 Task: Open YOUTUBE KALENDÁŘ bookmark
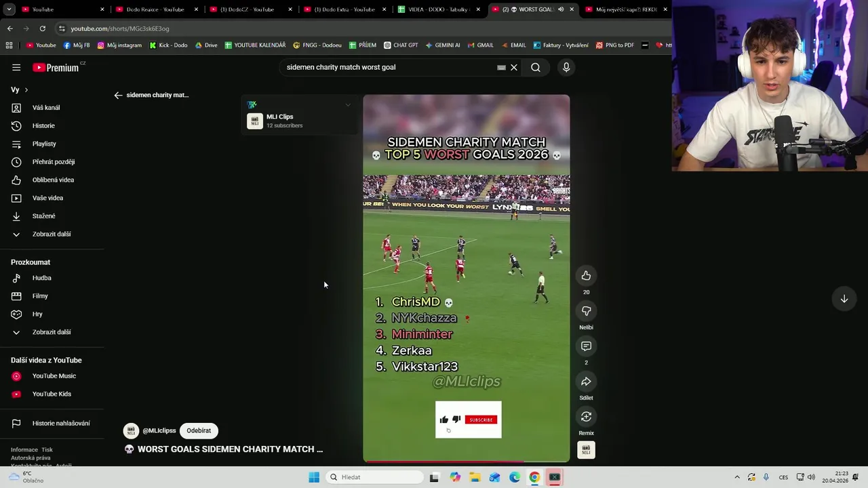coord(255,45)
